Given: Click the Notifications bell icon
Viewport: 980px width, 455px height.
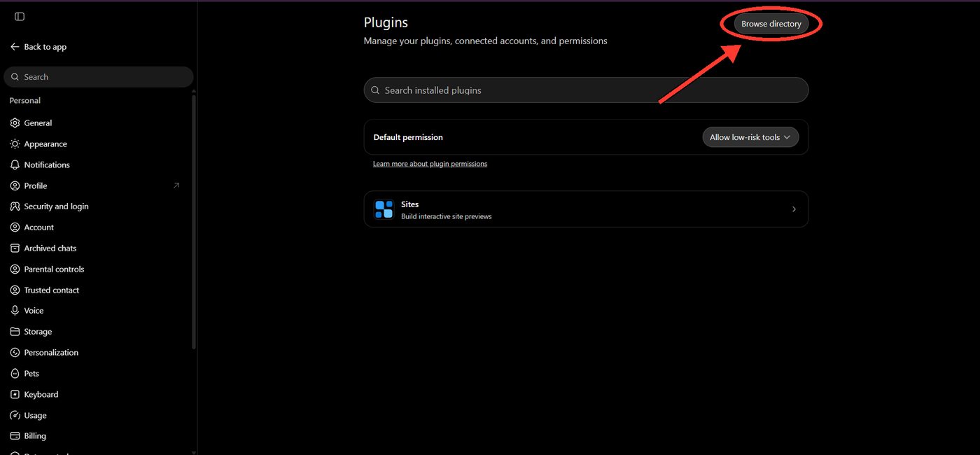Looking at the screenshot, I should [15, 165].
